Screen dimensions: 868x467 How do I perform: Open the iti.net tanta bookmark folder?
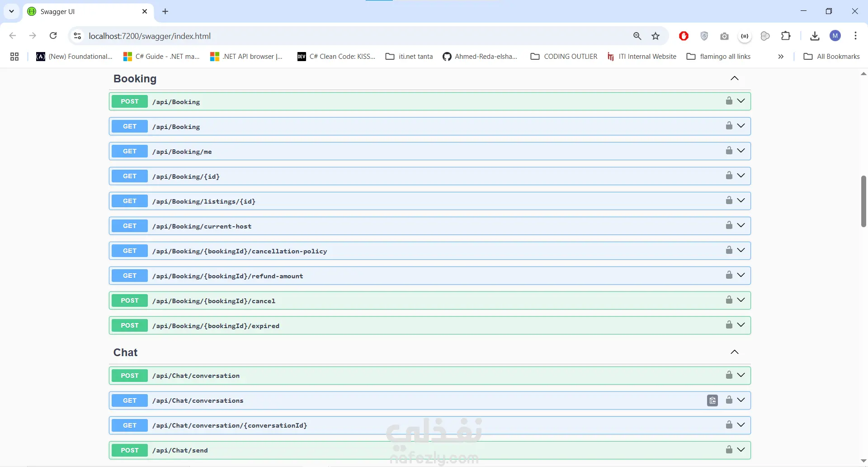tap(409, 57)
